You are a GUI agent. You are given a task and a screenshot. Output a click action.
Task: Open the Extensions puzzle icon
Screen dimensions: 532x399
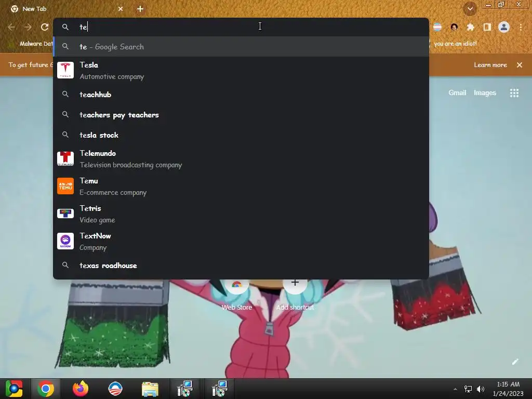click(471, 27)
